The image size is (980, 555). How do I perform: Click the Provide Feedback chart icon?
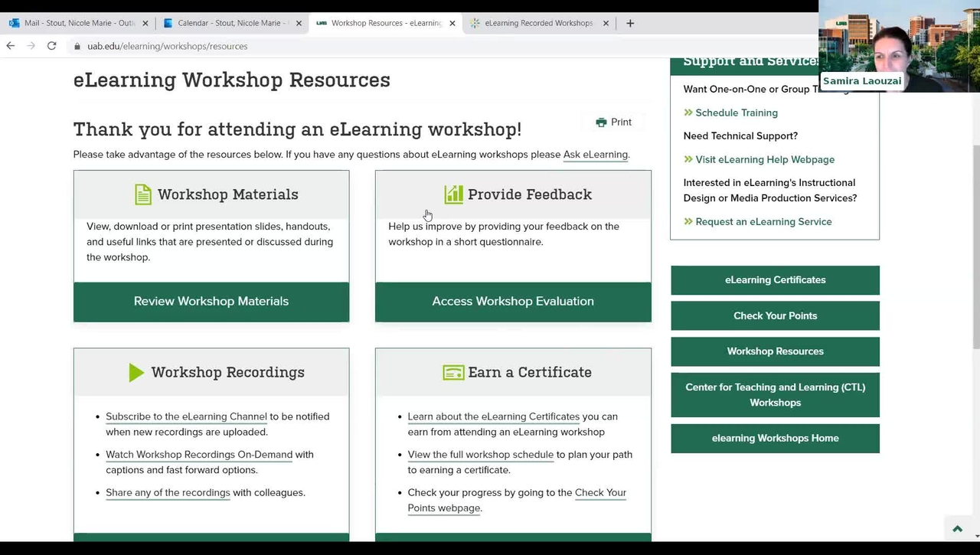[453, 194]
